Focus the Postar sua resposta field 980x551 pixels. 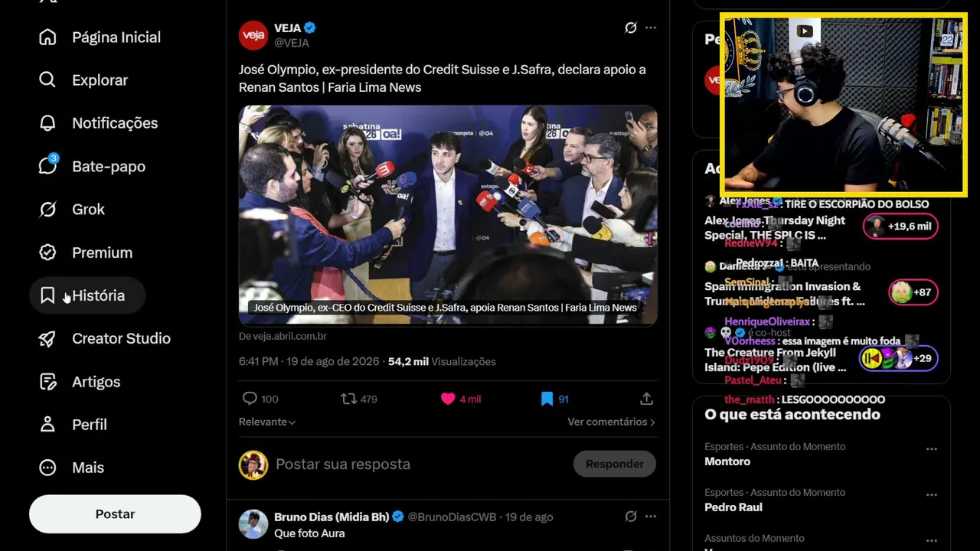[x=420, y=465]
